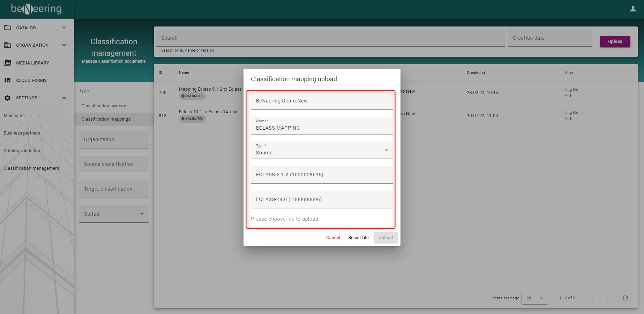Viewport: 644px width, 314px height.
Task: Expand the Catalog menu chevron
Action: click(64, 28)
